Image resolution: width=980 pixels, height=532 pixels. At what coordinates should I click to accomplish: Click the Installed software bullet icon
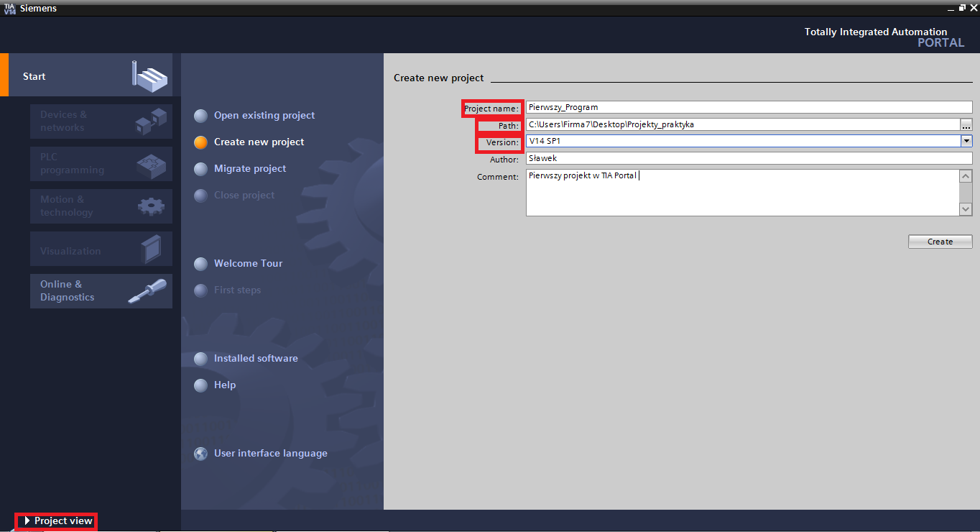201,359
